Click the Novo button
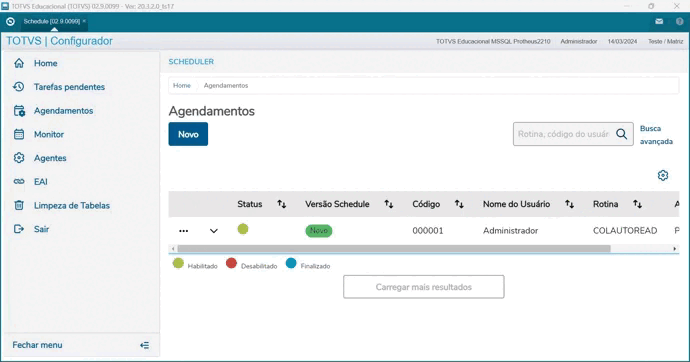Viewport: 690px width, 362px height. (x=188, y=134)
